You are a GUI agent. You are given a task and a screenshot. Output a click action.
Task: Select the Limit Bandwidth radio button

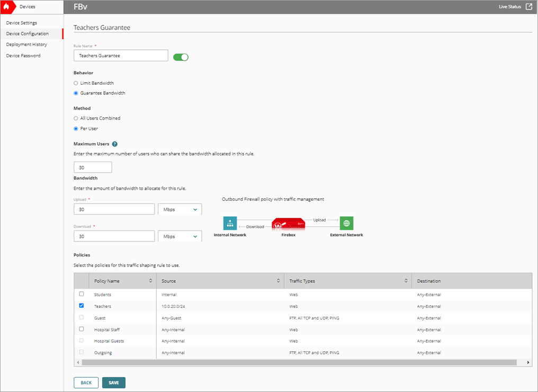(x=75, y=83)
